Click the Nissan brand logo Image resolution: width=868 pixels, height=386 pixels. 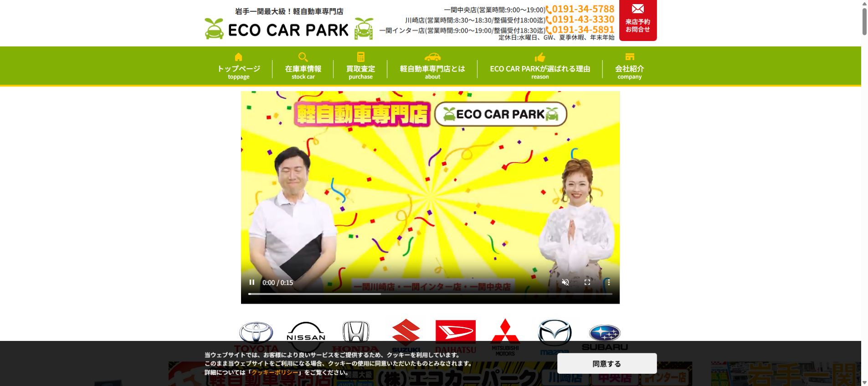pos(306,337)
